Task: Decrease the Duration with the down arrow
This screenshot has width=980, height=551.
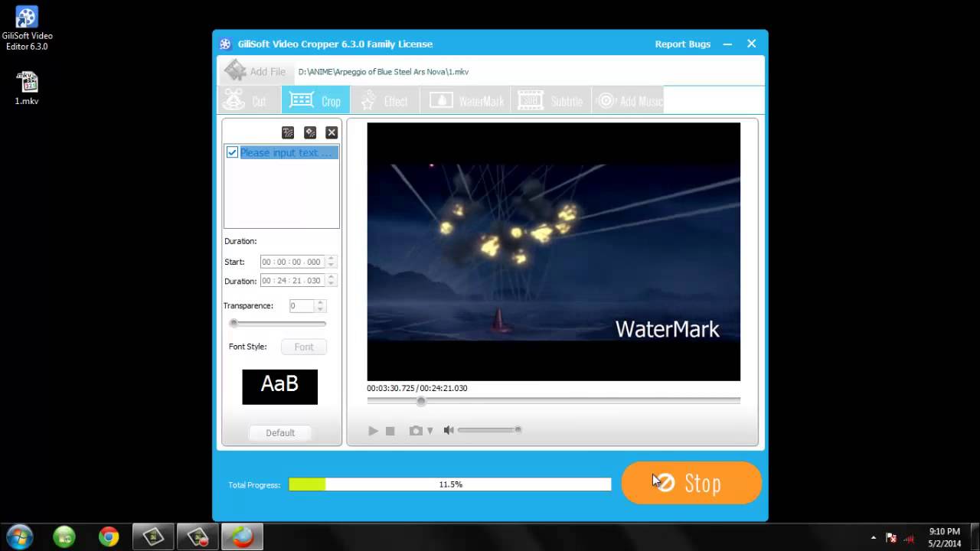Action: click(331, 284)
